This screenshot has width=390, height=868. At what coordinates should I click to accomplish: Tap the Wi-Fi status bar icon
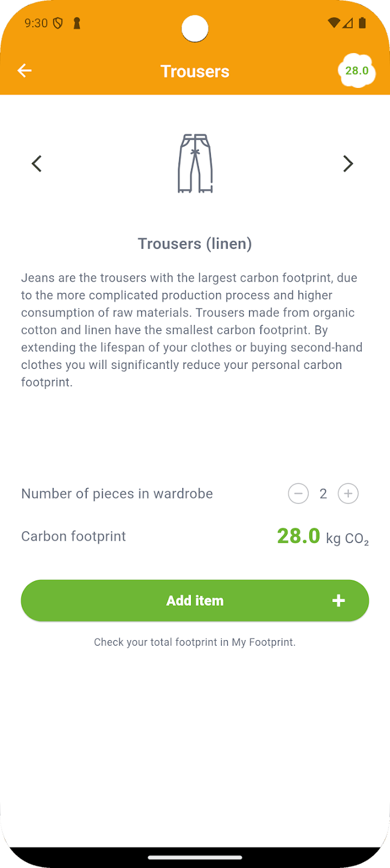[x=333, y=24]
